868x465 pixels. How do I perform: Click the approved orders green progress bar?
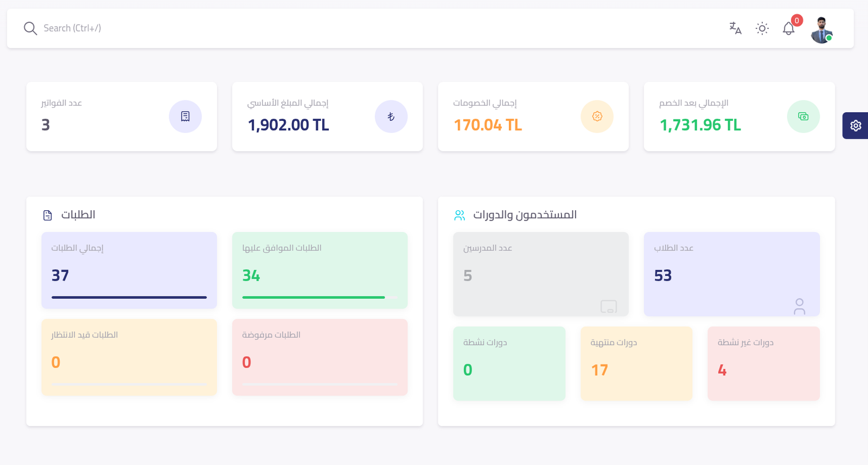[x=314, y=298]
